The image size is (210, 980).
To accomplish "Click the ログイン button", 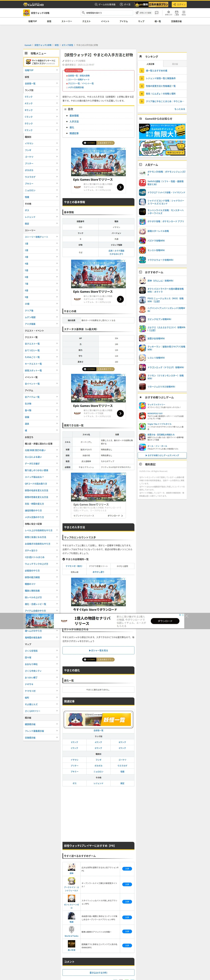I will tap(179, 5).
